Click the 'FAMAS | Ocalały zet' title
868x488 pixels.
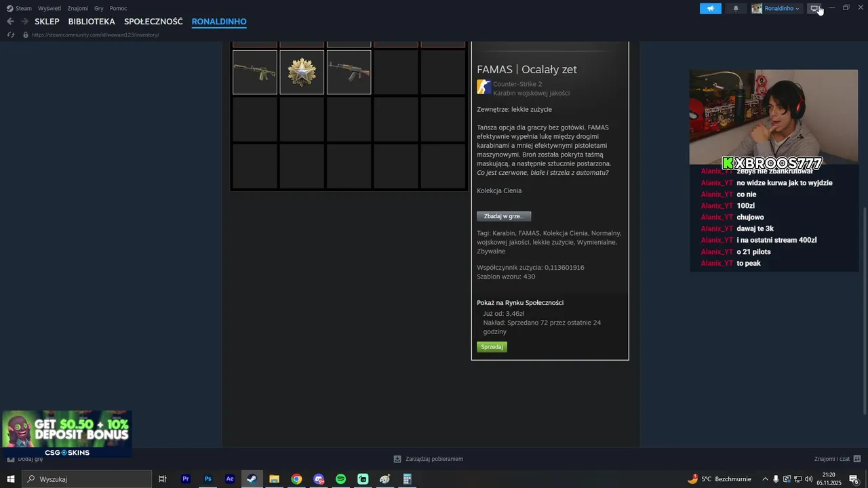(x=527, y=69)
